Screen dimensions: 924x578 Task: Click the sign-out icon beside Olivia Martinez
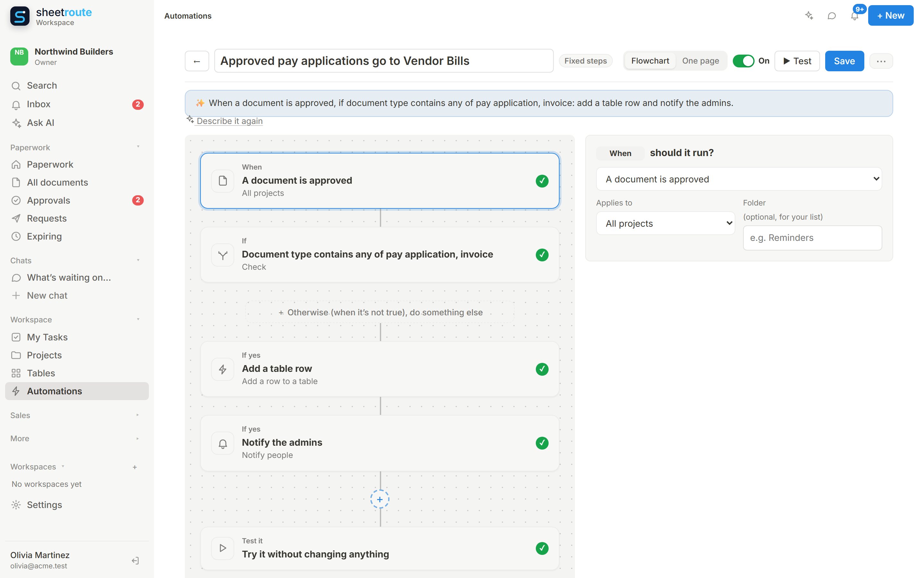[135, 560]
